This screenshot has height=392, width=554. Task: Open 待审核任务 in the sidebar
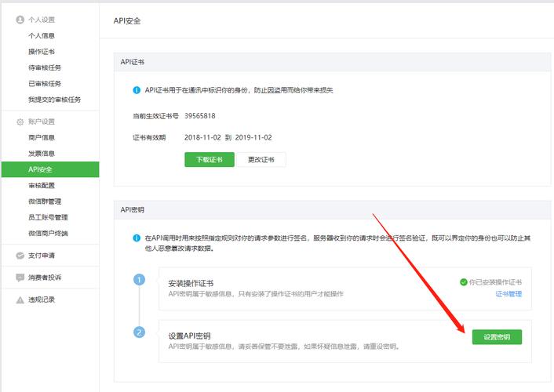coord(45,67)
